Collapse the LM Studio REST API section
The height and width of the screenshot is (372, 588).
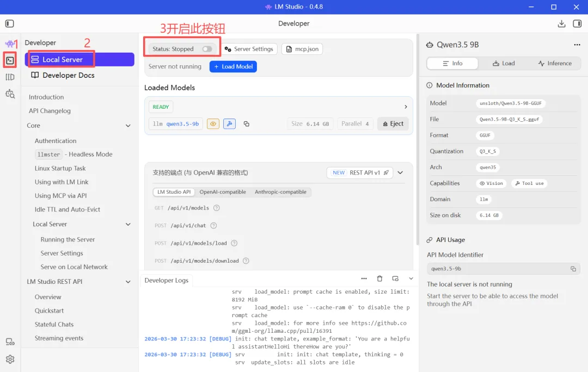(128, 282)
